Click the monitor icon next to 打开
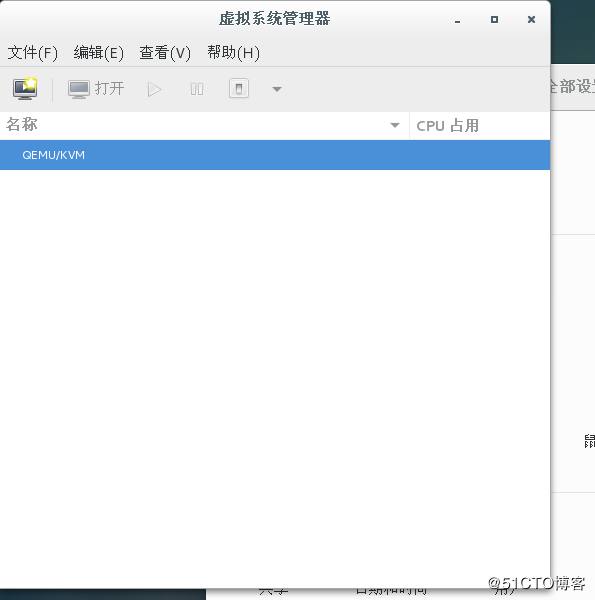 (79, 89)
